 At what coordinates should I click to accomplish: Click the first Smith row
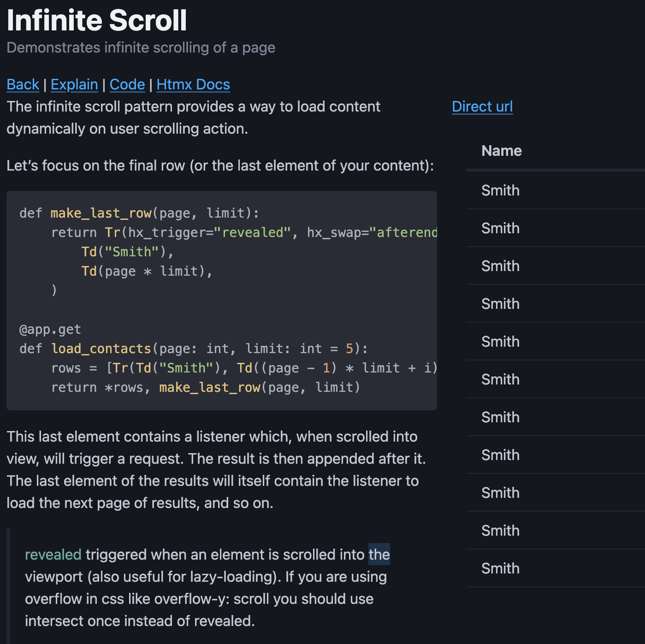pos(500,190)
